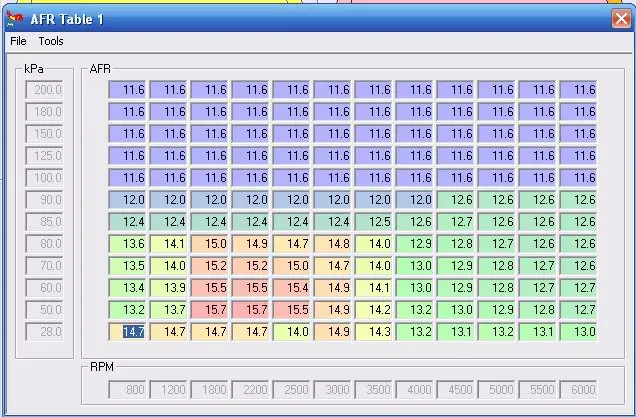Viewport: 636px width, 417px height.
Task: Select the 13.0 AFR cell at 28.0 kPa, 6000 RPM
Action: 578,331
